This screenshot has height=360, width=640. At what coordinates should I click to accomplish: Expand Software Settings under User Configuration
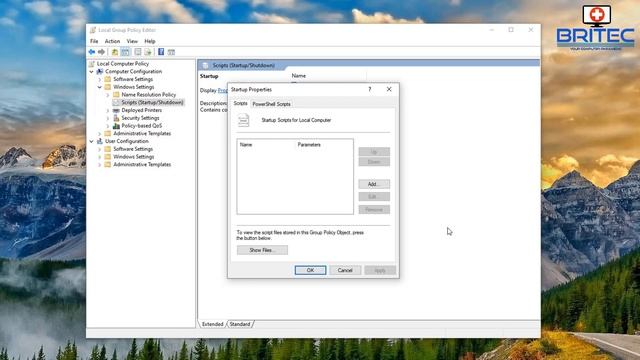[x=100, y=149]
